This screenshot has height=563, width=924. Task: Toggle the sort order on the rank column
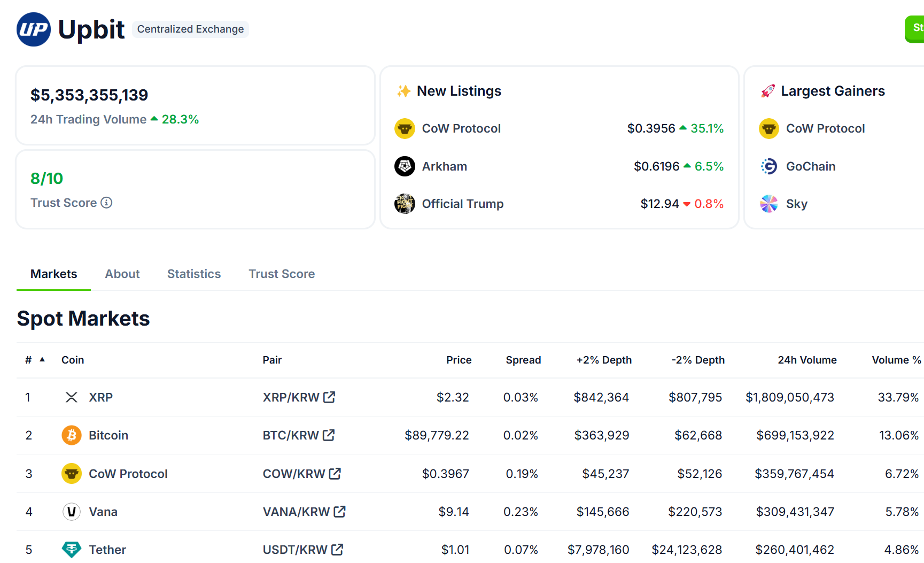tap(42, 359)
